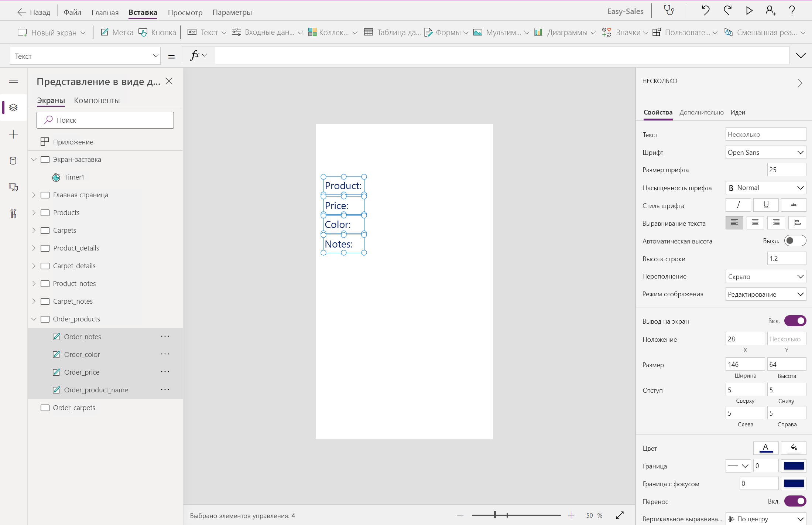Click the Undo arrow icon
Screen dimensions: 812x525
coord(705,11)
